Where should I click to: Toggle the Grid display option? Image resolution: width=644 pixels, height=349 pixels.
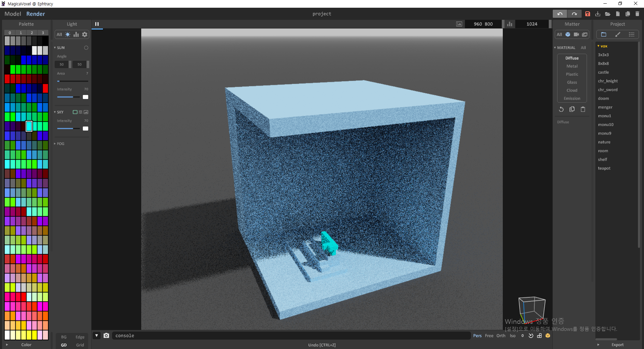point(80,345)
